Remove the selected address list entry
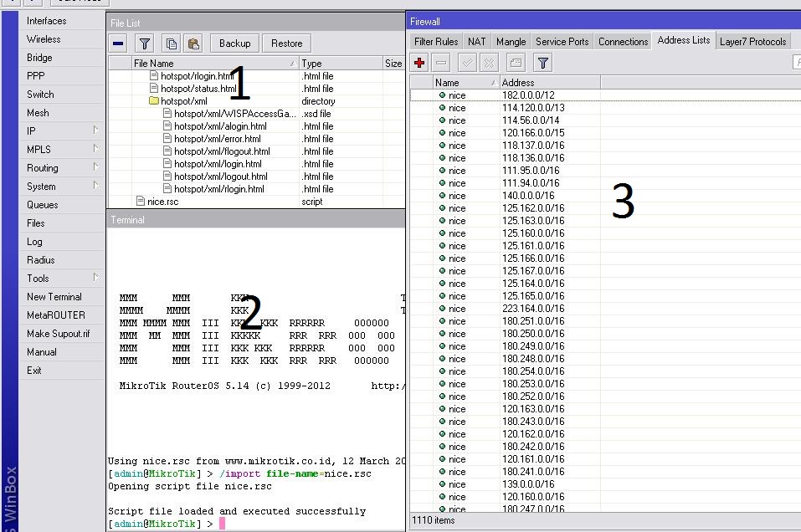This screenshot has height=532, width=801. coord(439,61)
